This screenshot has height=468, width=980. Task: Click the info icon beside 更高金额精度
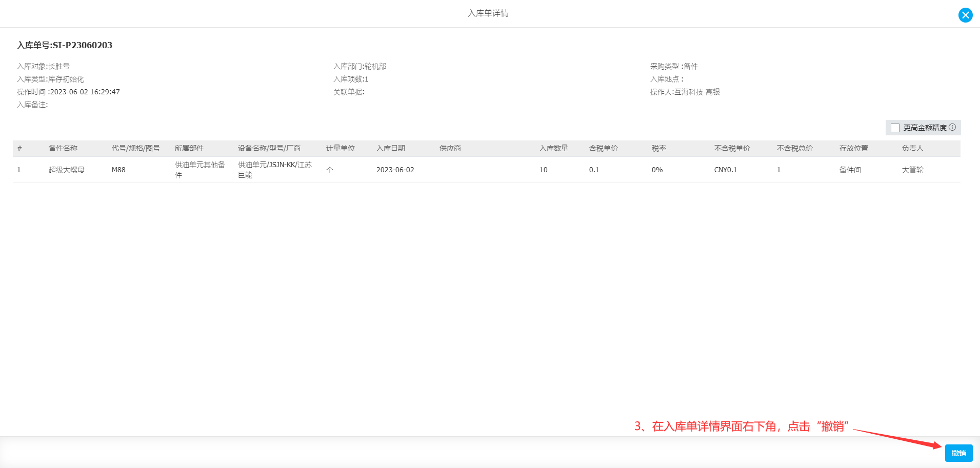click(x=952, y=127)
